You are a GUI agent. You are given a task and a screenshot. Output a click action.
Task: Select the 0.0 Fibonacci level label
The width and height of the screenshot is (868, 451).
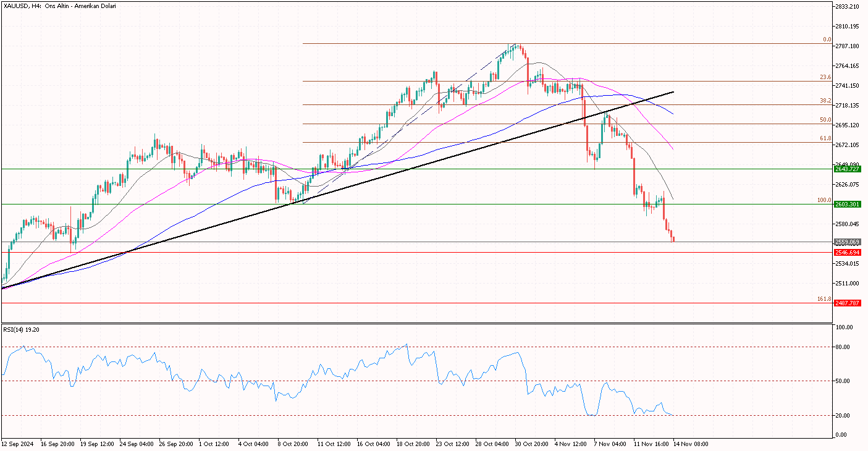[x=827, y=40]
